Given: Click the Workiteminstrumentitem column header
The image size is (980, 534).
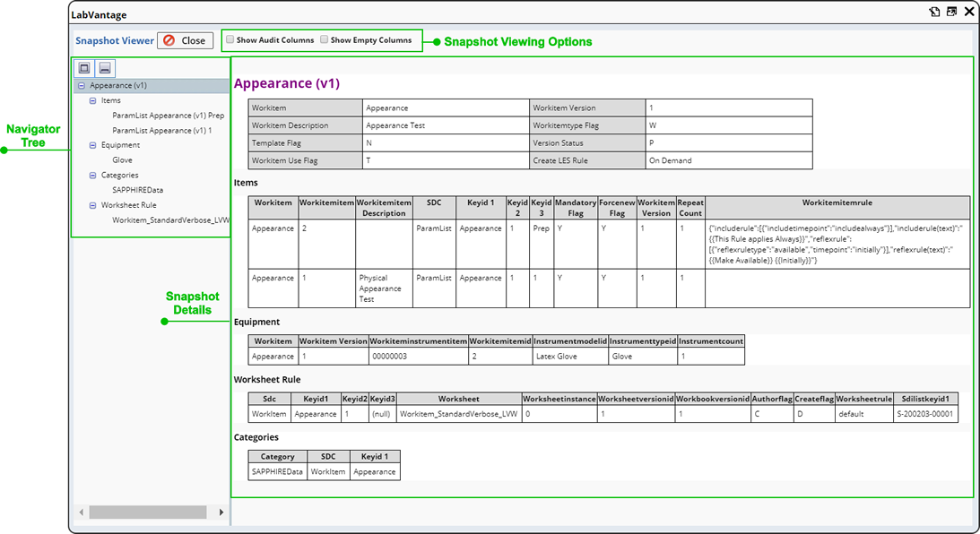Looking at the screenshot, I should coord(418,341).
